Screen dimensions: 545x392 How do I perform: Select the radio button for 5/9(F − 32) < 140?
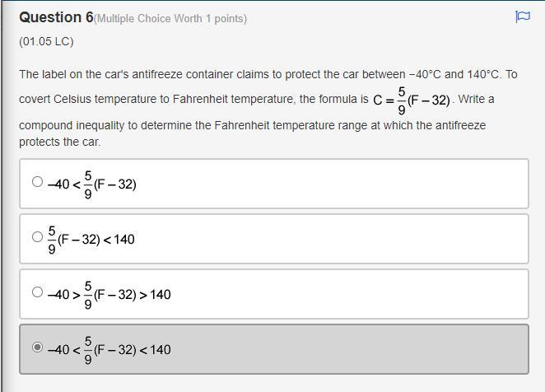tap(37, 237)
